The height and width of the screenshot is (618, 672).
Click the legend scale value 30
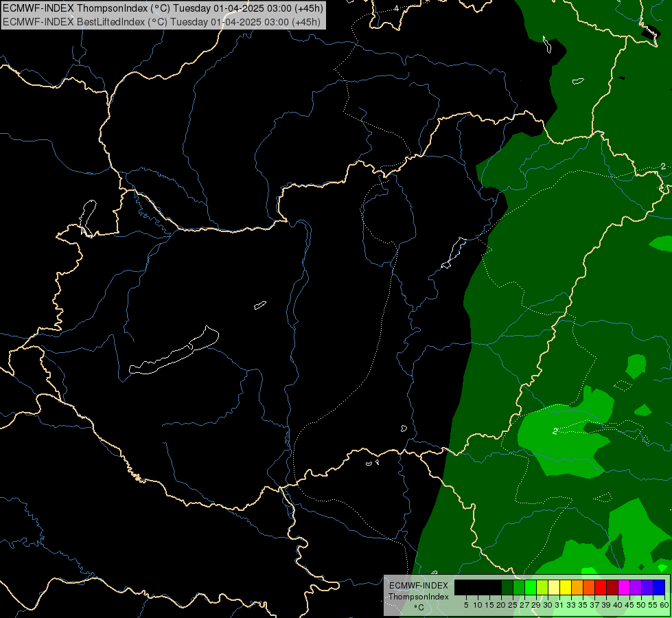pos(547,605)
